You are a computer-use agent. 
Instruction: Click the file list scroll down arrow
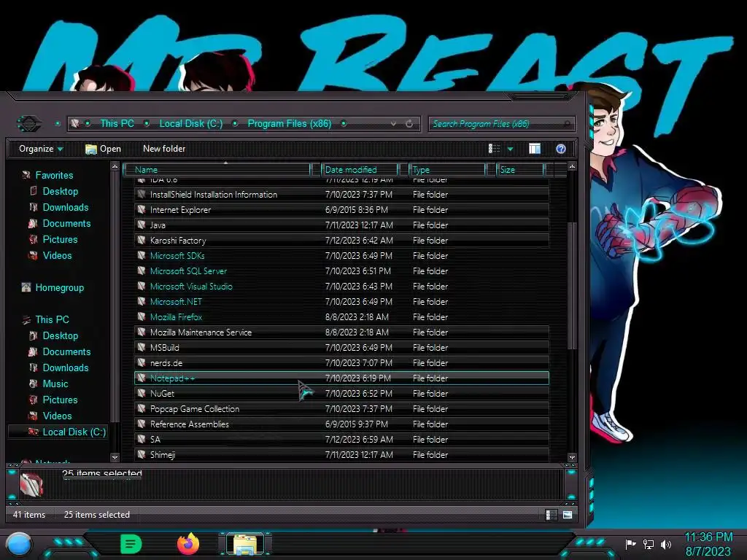[x=572, y=457]
